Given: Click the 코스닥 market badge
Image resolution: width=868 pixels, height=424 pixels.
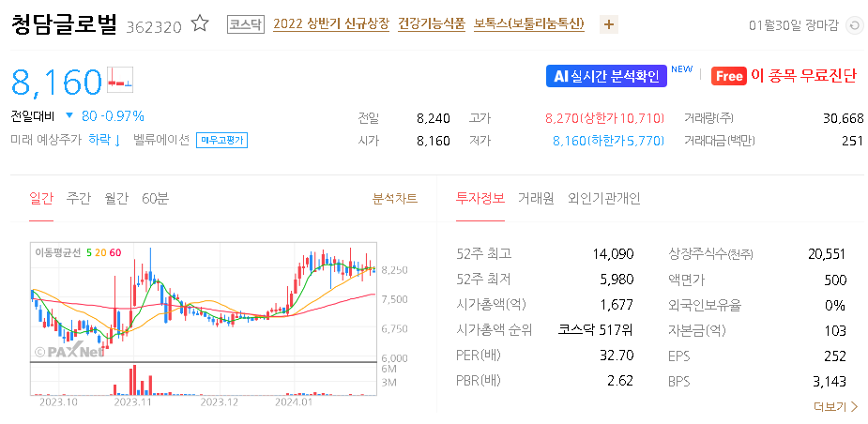Looking at the screenshot, I should point(246,24).
